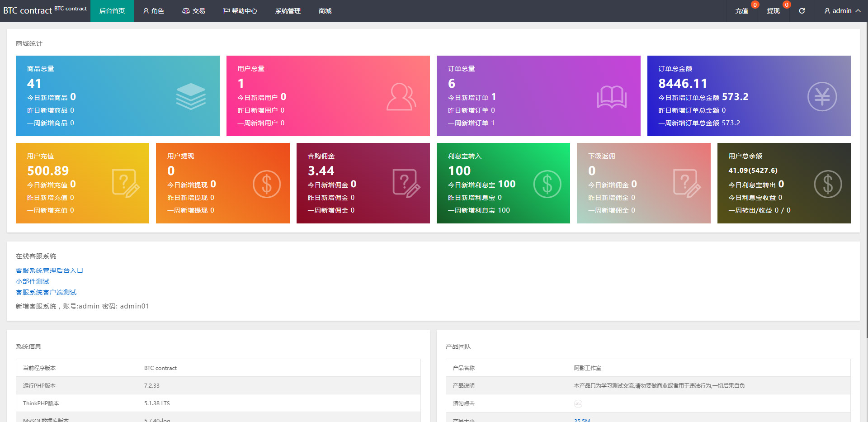868x422 pixels.
Task: Open the 小部件测试 link
Action: coord(33,281)
